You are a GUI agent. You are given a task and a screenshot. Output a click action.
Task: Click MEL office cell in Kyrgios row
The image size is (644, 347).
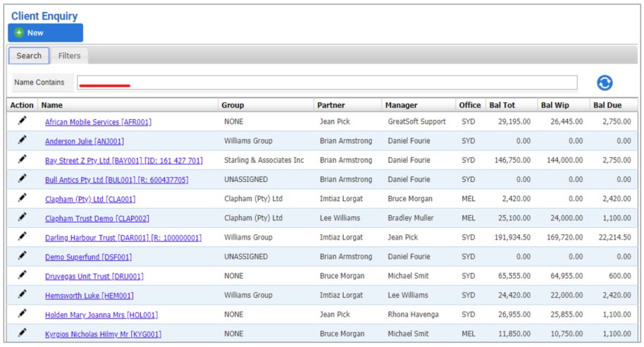click(469, 334)
